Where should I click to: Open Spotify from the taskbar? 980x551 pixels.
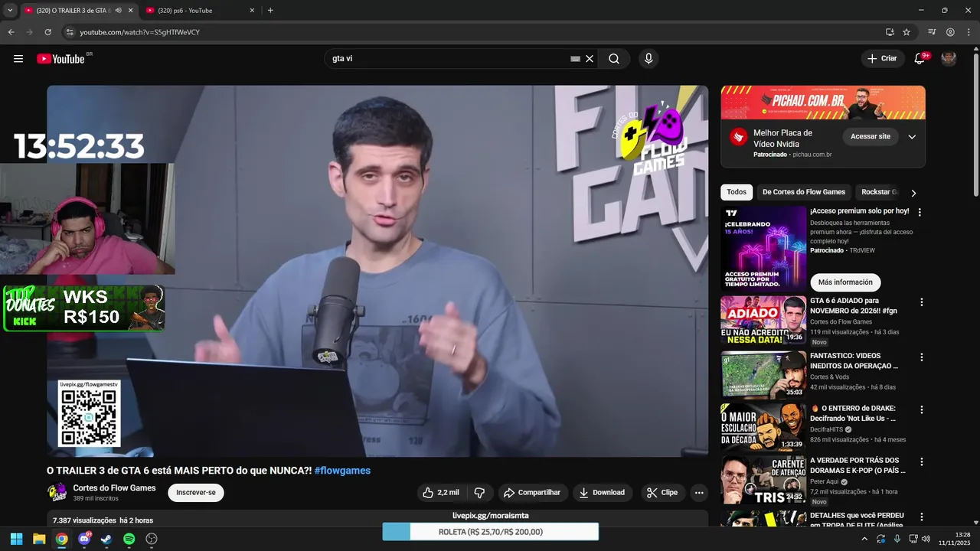click(x=129, y=539)
